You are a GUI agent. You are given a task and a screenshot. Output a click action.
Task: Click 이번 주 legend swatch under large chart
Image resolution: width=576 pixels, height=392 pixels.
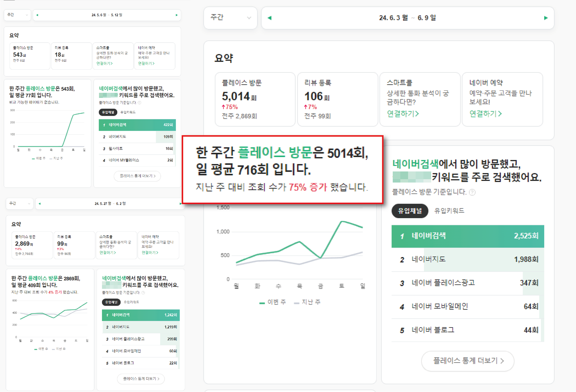tap(262, 303)
